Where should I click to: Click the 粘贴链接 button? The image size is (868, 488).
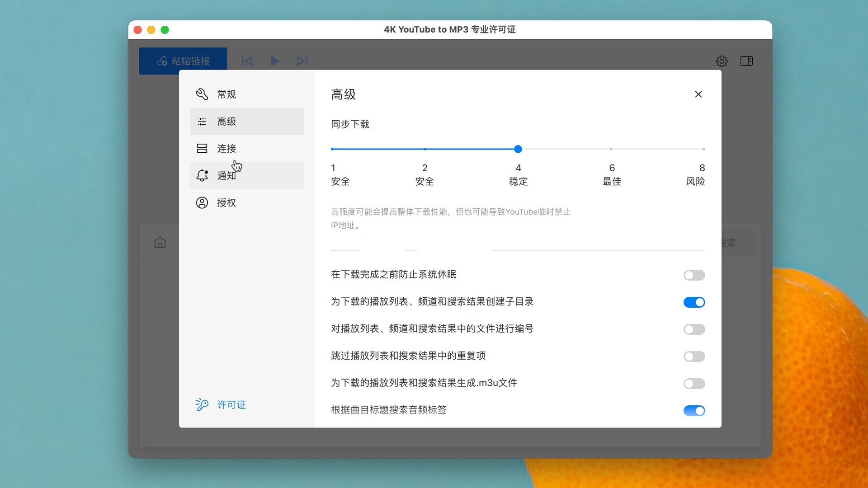click(183, 61)
